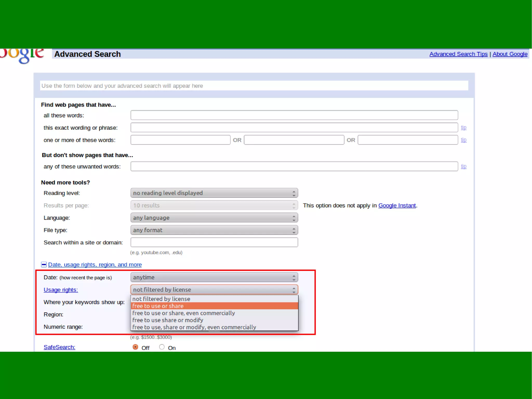Select SafeSearch Off radio button
This screenshot has width=532, height=399.
[x=135, y=347]
